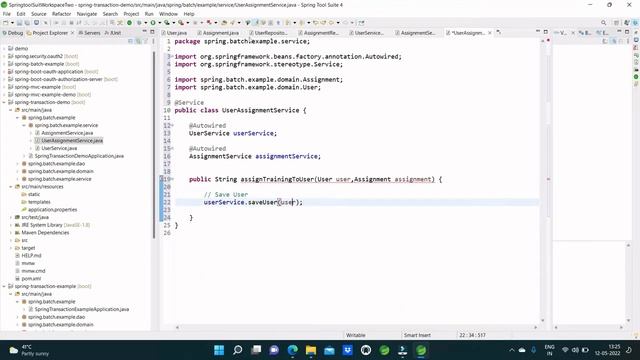Select SpringTransactionDemoApplication.java in tree

pyautogui.click(x=79, y=156)
